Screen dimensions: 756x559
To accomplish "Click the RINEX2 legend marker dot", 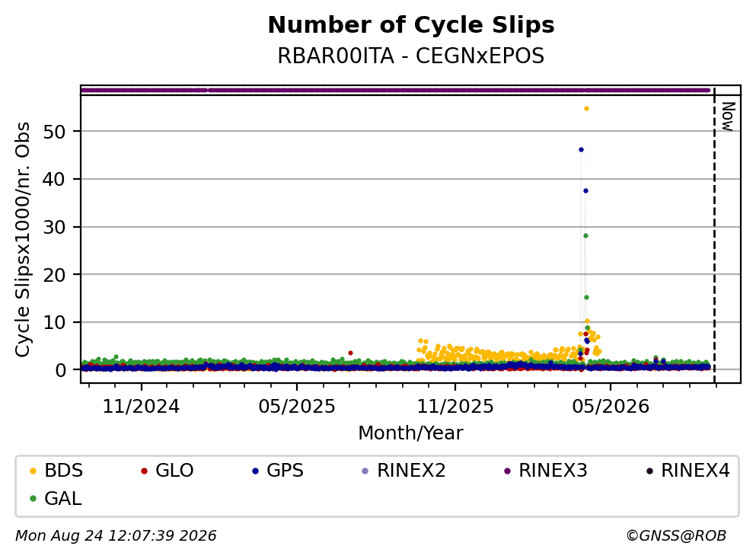I will tap(365, 471).
